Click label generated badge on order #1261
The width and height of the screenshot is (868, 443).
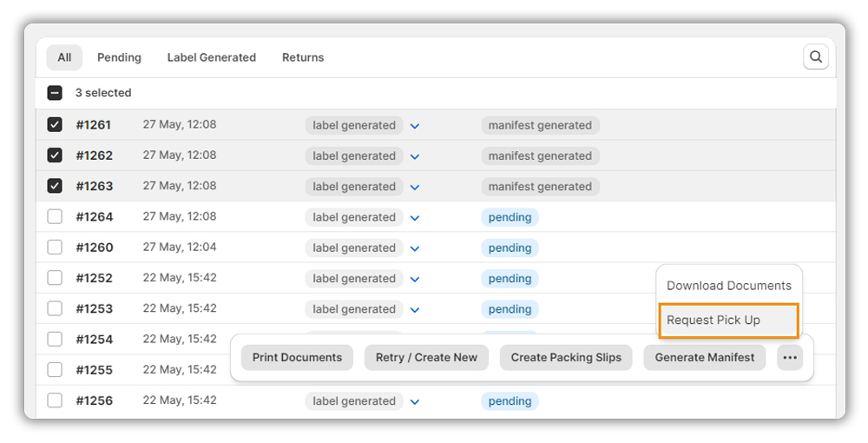pyautogui.click(x=354, y=125)
